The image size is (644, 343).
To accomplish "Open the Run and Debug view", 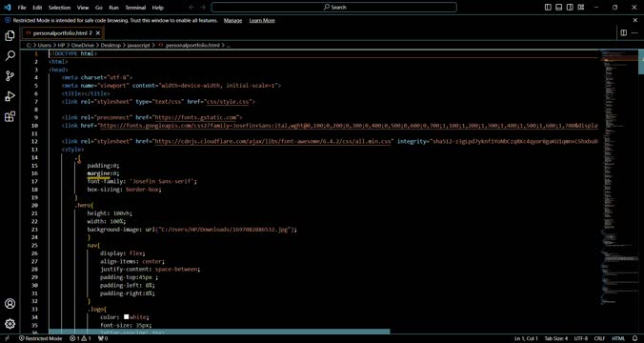I will click(10, 96).
